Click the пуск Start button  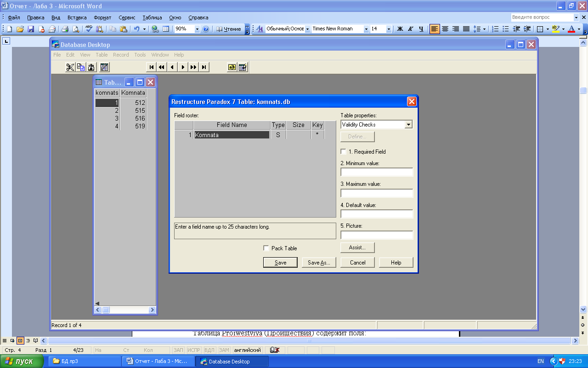pyautogui.click(x=22, y=361)
